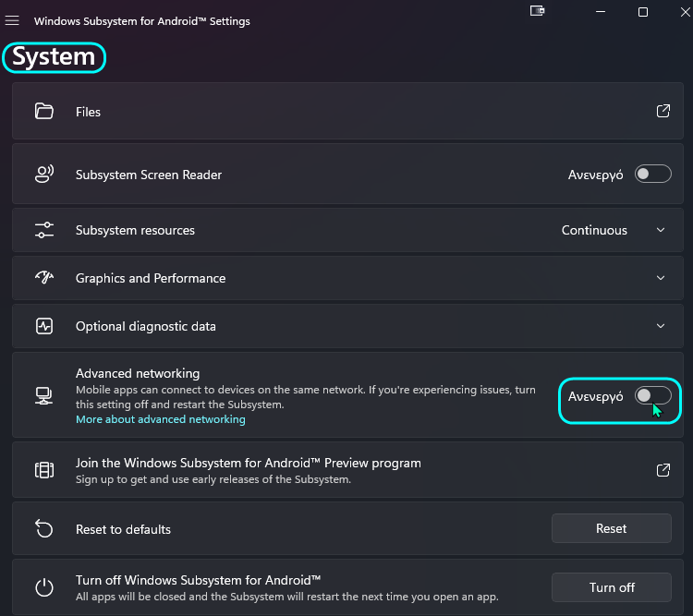
Task: Click the Turn off button
Action: click(x=612, y=587)
